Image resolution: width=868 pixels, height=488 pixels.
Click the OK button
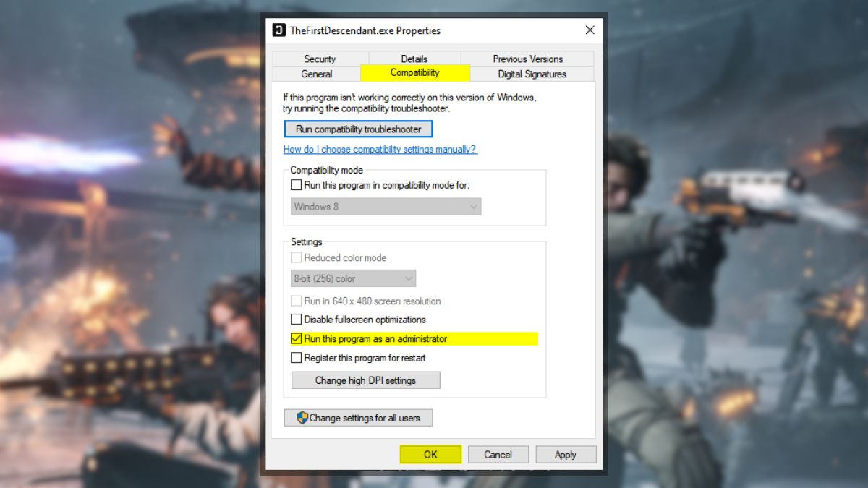click(x=430, y=454)
